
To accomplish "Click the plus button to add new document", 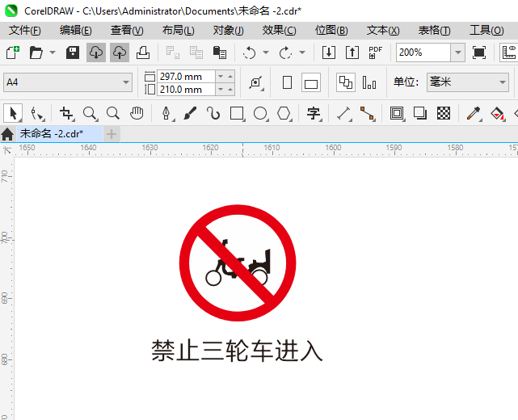I will 112,134.
